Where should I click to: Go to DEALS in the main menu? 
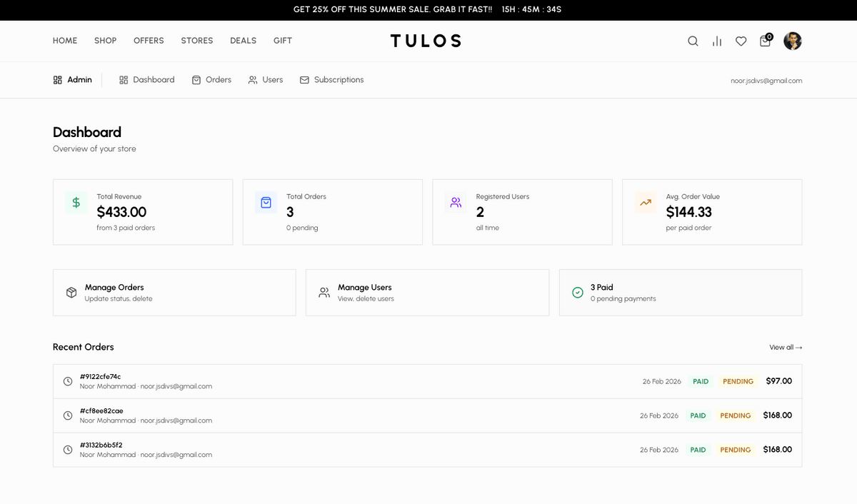(x=243, y=41)
